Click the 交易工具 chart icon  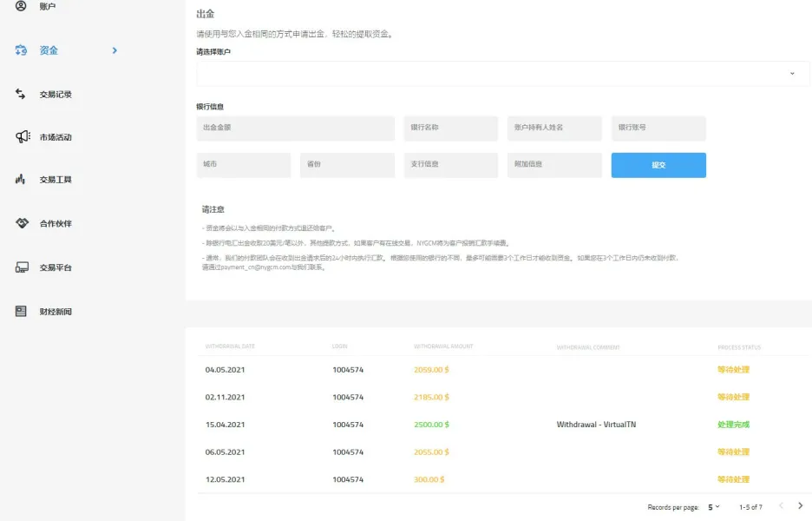(22, 180)
